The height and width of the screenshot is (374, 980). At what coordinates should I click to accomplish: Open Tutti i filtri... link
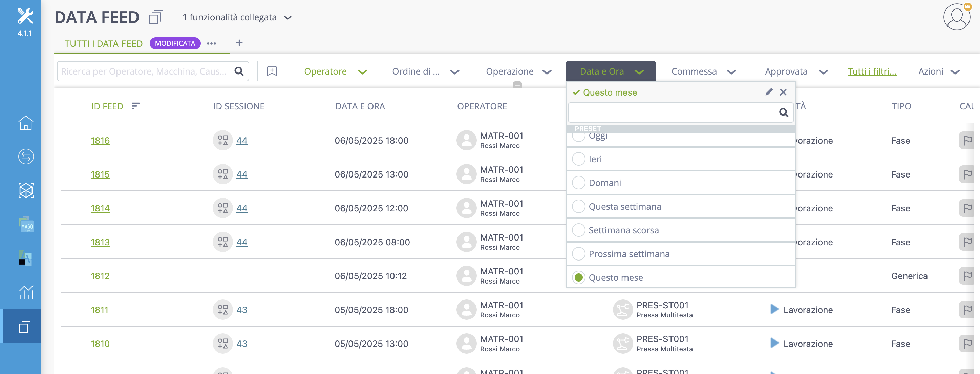(x=872, y=71)
